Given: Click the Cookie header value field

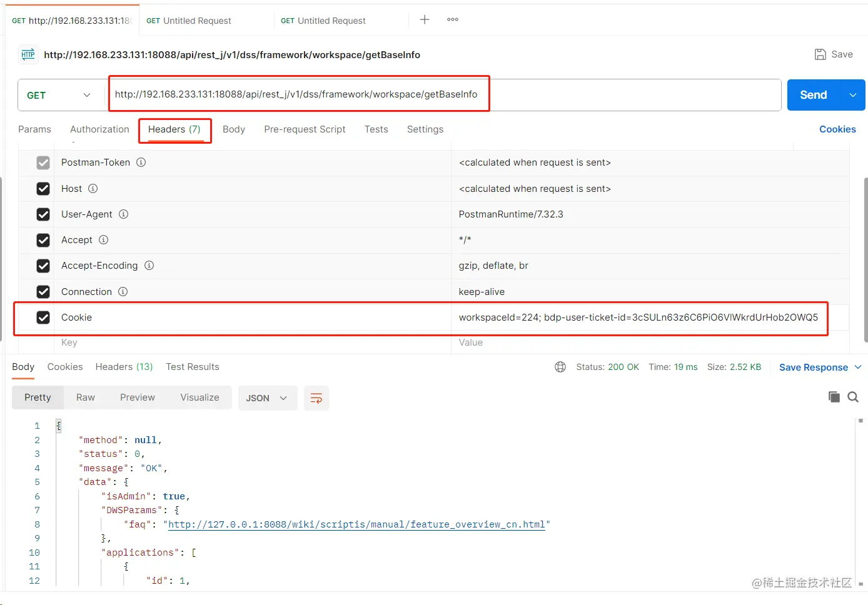Looking at the screenshot, I should coord(638,317).
